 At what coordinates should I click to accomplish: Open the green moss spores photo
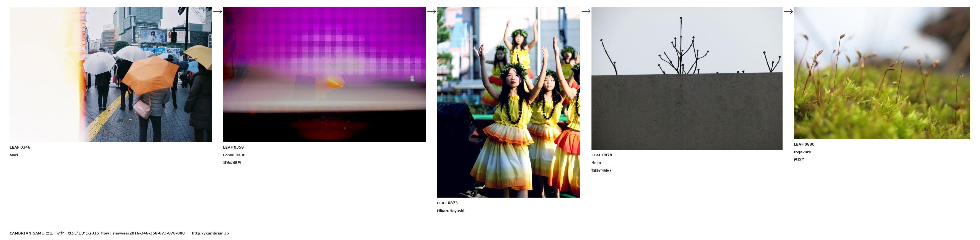pos(882,73)
